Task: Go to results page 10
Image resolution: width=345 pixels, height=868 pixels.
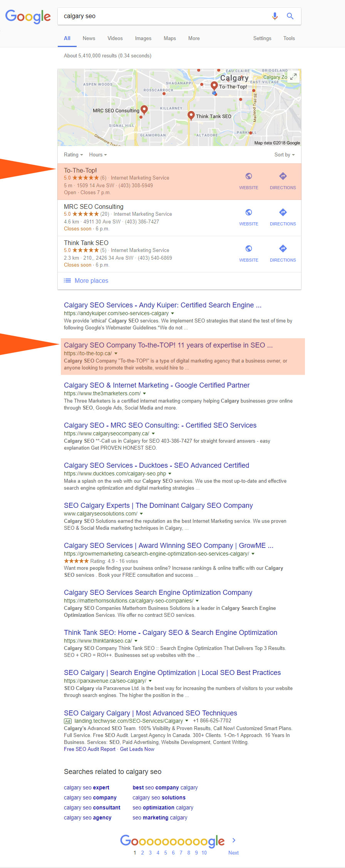Action: [204, 853]
